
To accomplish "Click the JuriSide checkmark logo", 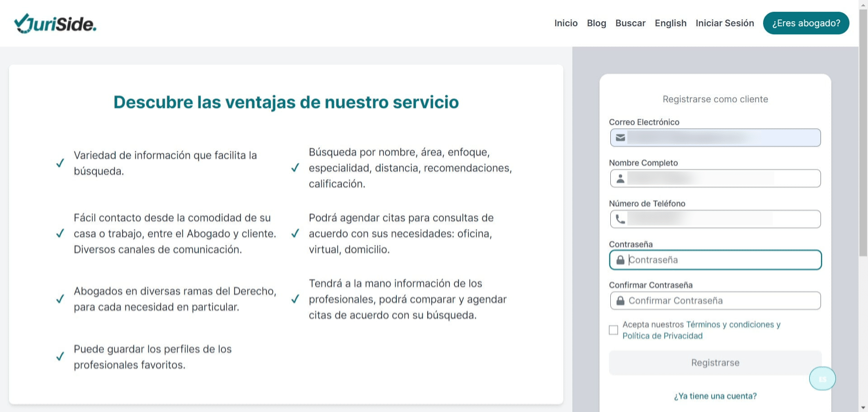I will [22, 22].
